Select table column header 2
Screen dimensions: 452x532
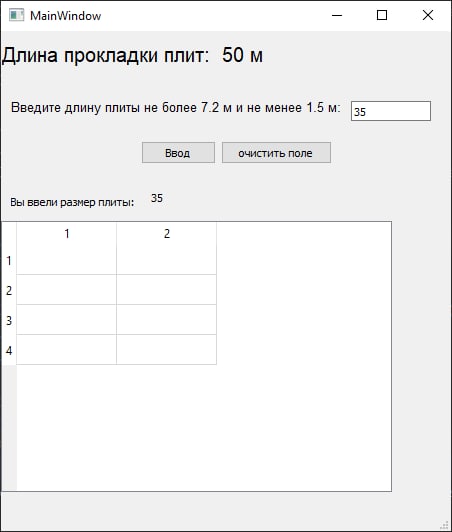167,234
